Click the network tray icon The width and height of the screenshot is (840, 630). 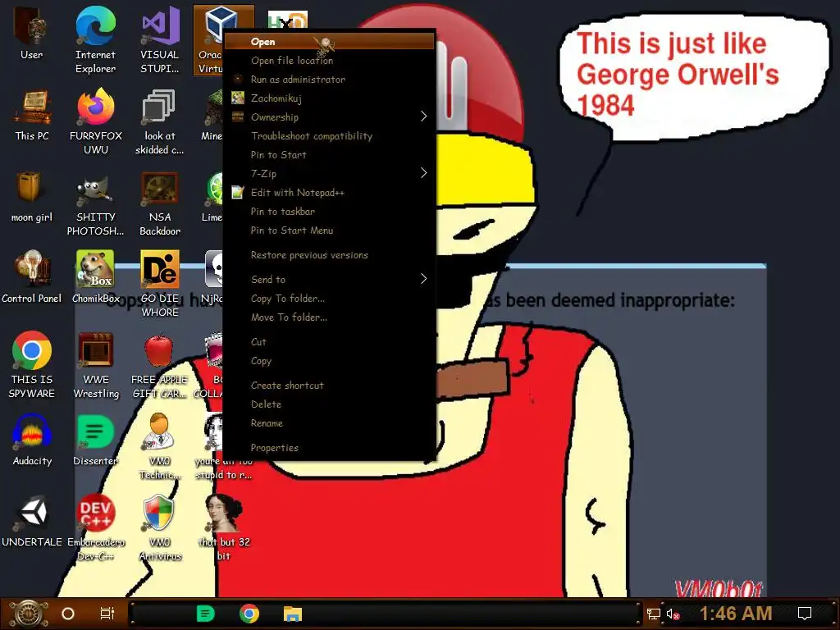click(x=653, y=614)
